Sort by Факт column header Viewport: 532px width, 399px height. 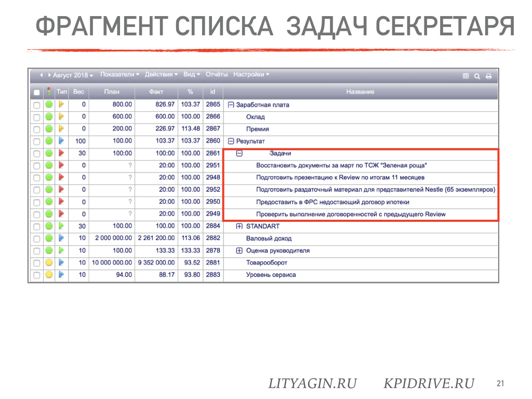pyautogui.click(x=156, y=91)
